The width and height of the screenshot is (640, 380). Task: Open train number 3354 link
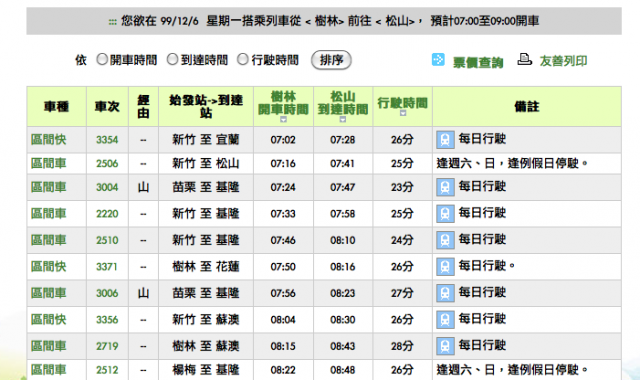107,140
